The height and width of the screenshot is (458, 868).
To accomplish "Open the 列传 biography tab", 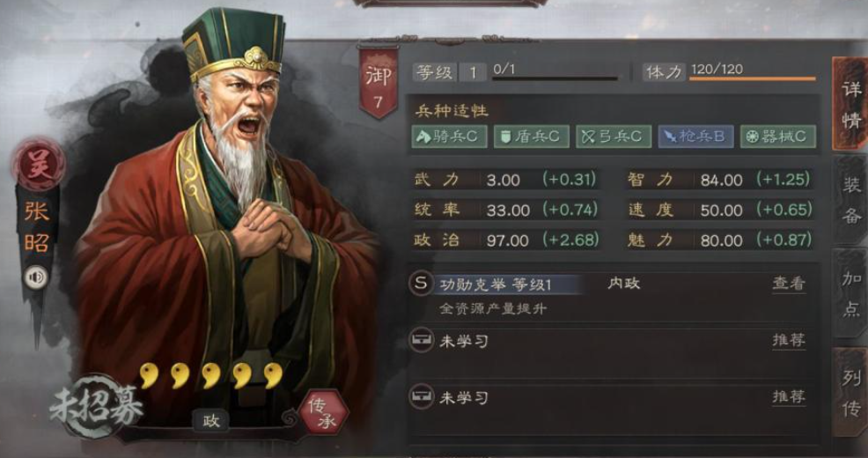I will tap(851, 392).
